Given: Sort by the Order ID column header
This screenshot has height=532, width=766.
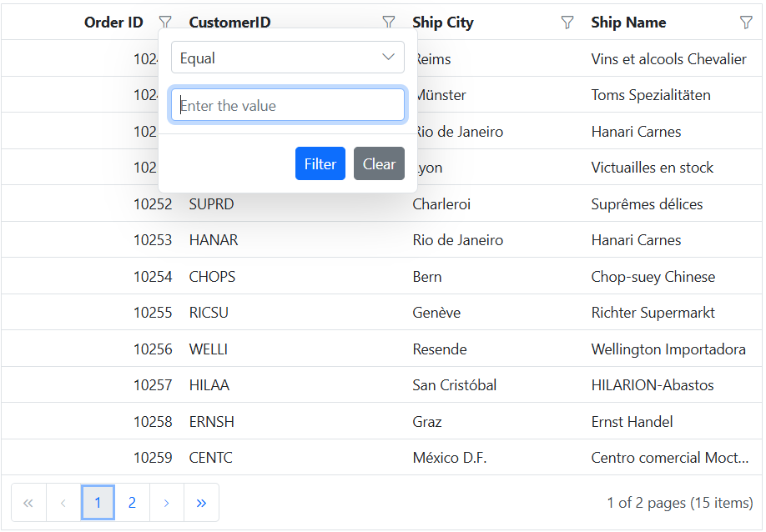Looking at the screenshot, I should (113, 22).
